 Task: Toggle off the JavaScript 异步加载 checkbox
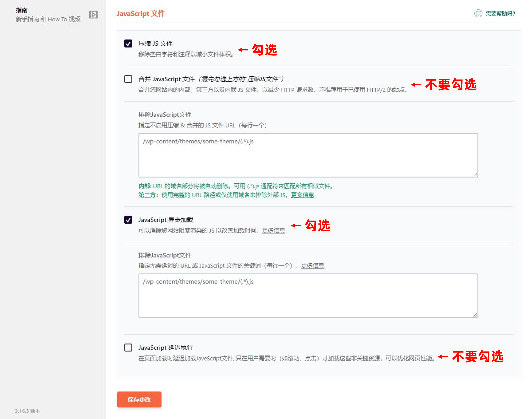click(x=128, y=220)
